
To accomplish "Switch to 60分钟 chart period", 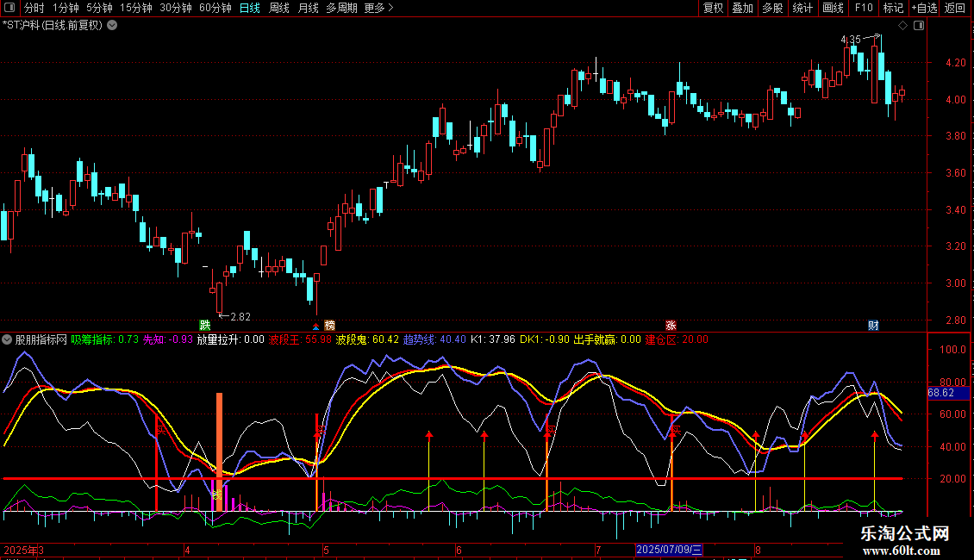I will click(x=215, y=8).
